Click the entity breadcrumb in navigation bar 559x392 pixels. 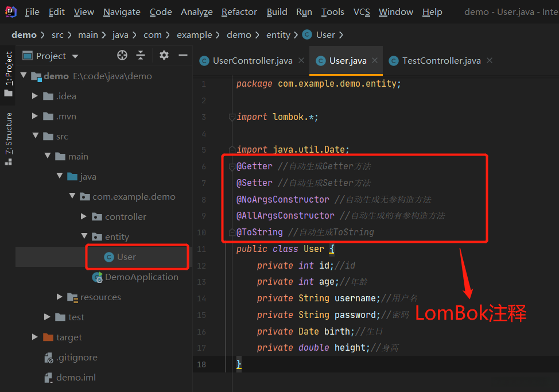coord(278,35)
